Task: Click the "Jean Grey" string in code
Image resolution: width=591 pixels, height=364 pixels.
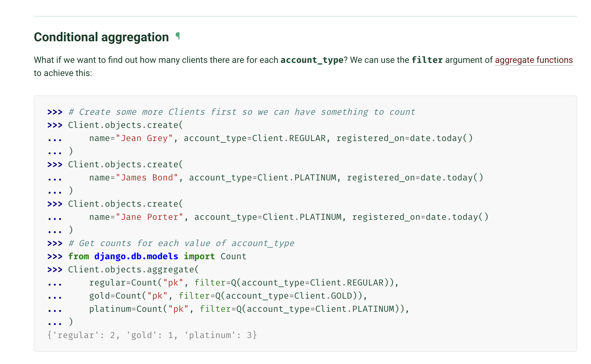Action: (144, 138)
